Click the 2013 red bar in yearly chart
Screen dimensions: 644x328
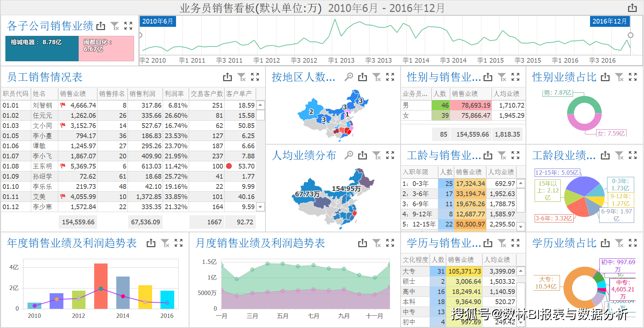pyautogui.click(x=101, y=286)
